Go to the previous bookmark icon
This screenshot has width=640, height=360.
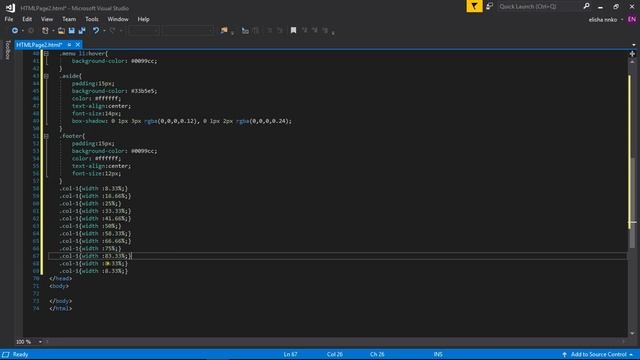(304, 31)
